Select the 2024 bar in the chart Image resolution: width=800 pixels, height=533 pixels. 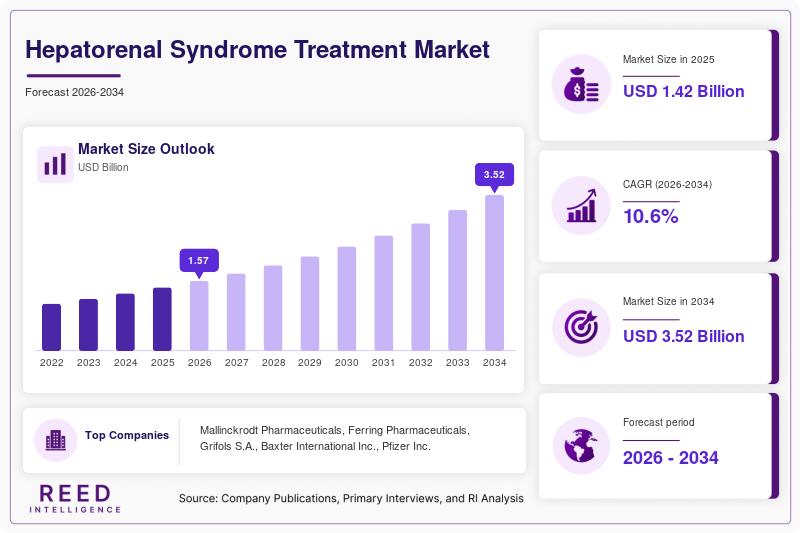126,322
